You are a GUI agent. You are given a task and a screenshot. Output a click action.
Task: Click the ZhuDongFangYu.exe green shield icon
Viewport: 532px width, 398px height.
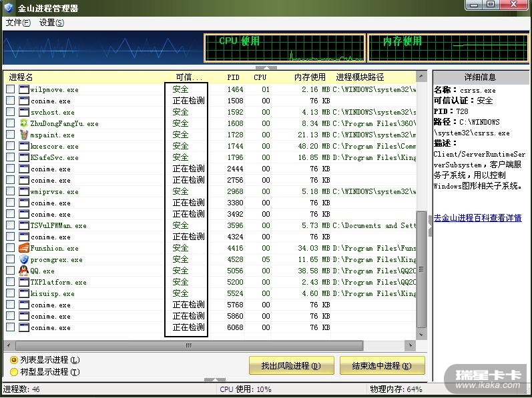pyautogui.click(x=24, y=123)
